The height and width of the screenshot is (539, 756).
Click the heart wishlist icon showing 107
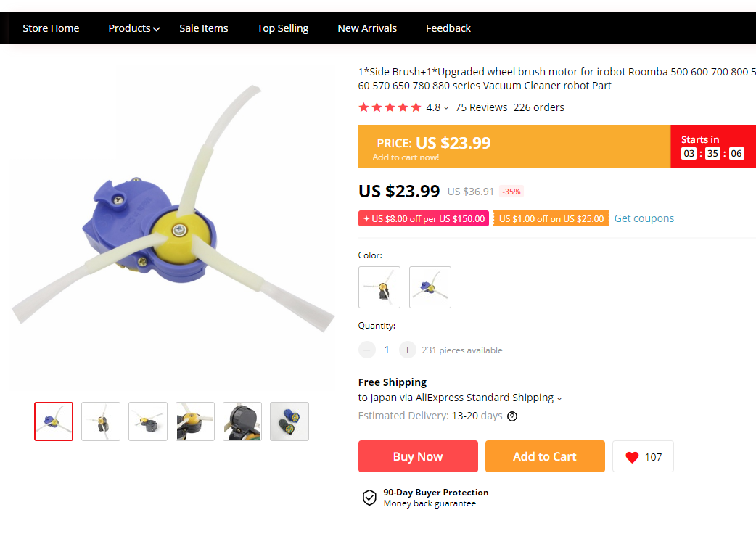point(643,456)
